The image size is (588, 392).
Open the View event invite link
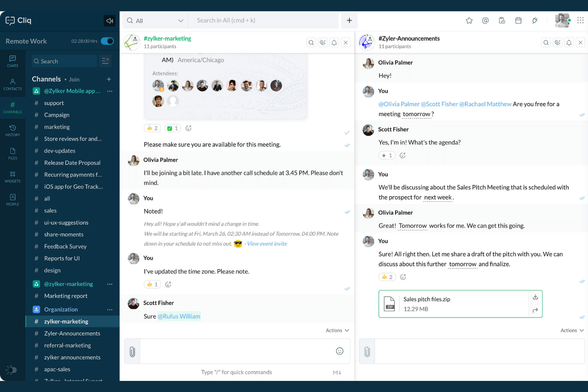pos(267,244)
